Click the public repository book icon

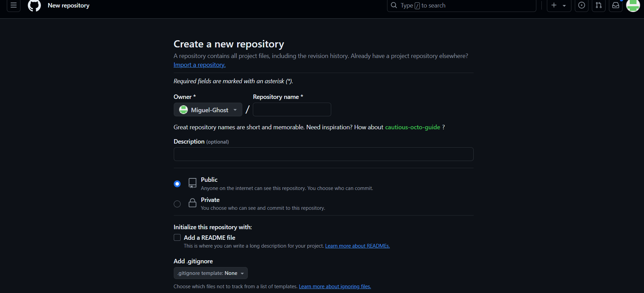[193, 183]
